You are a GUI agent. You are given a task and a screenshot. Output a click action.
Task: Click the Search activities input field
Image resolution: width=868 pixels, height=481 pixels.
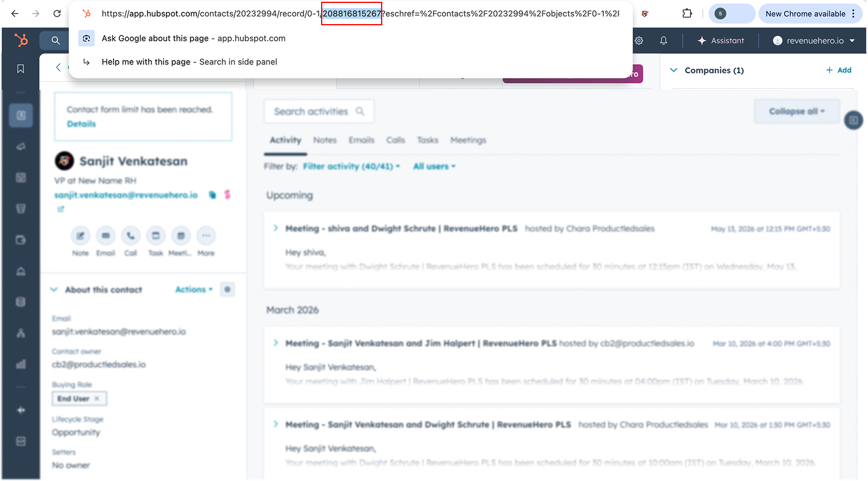coord(318,111)
